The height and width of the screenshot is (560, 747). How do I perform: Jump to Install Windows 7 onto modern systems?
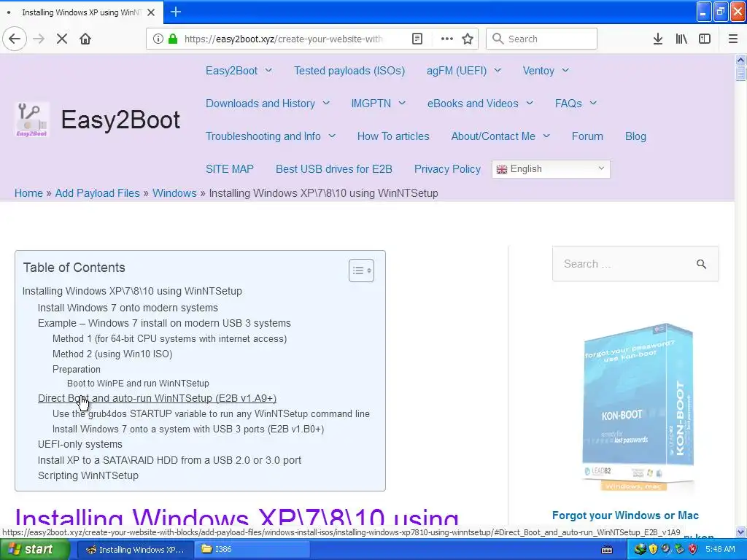tap(128, 308)
